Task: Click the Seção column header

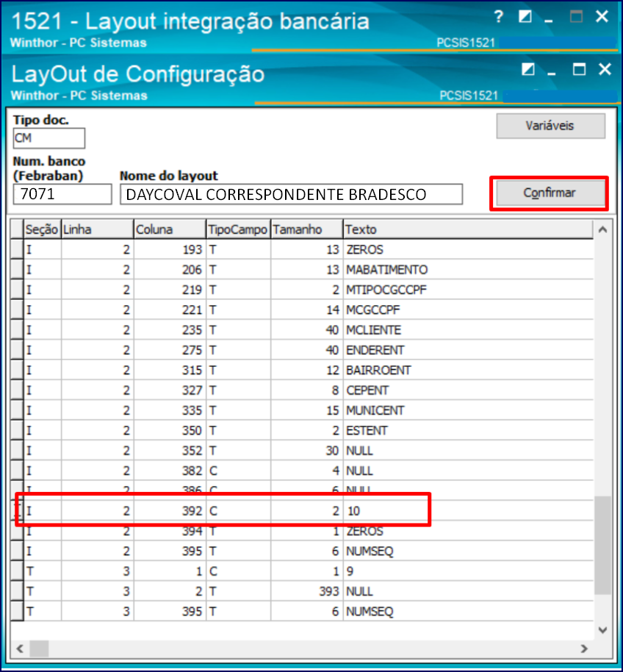Action: (42, 229)
